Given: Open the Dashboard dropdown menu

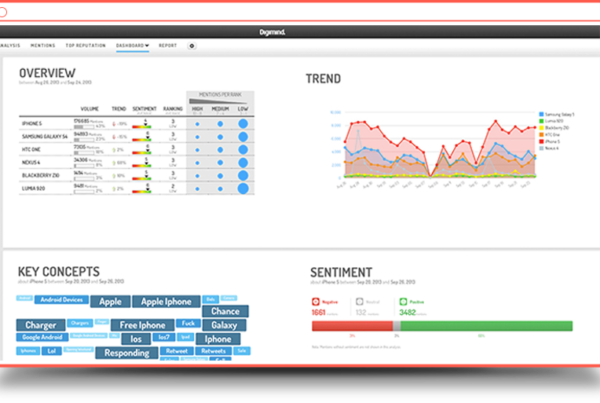Looking at the screenshot, I should tap(132, 46).
